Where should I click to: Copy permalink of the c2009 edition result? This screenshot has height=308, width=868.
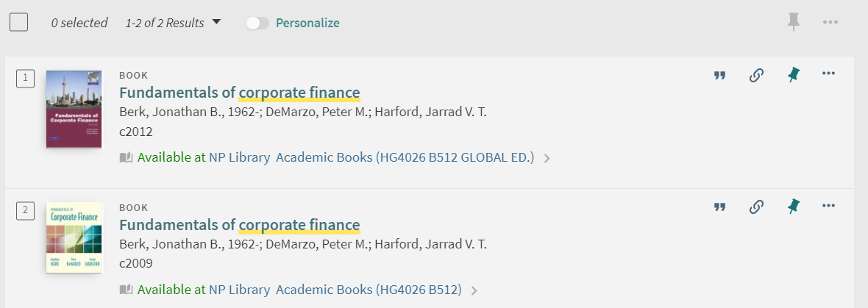756,207
